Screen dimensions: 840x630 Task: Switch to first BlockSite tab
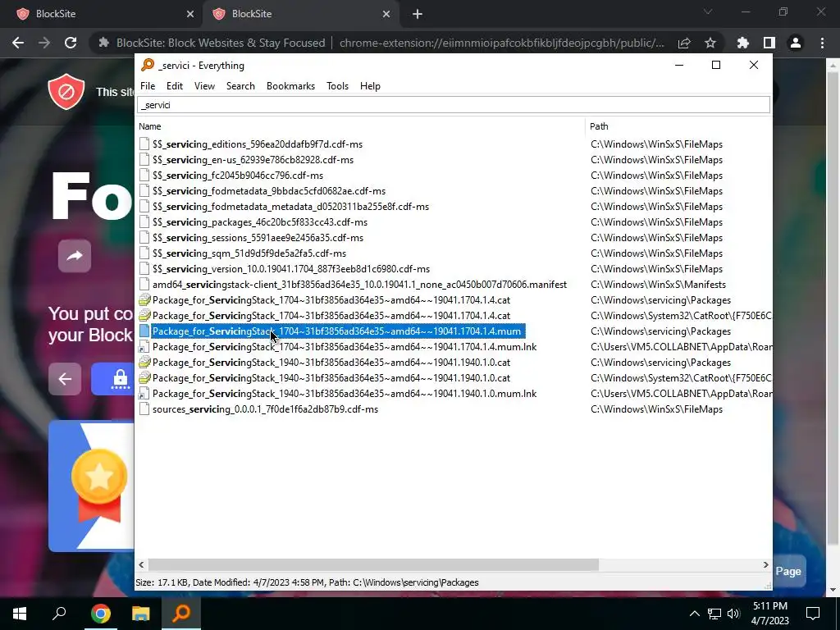[x=102, y=14]
